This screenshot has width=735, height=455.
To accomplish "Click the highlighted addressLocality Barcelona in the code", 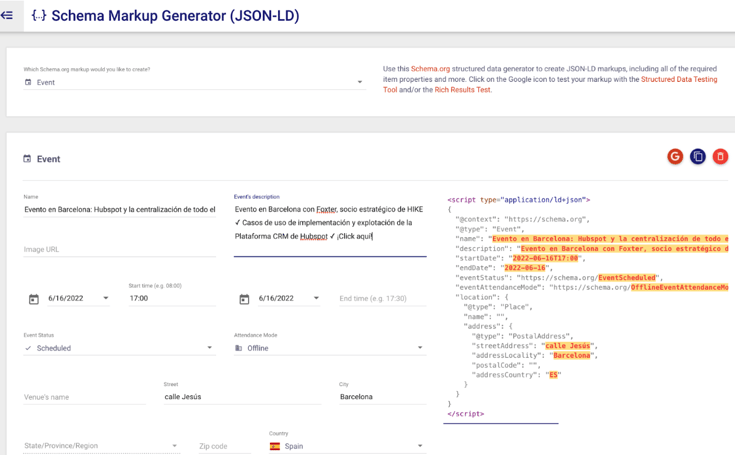I will [x=571, y=356].
